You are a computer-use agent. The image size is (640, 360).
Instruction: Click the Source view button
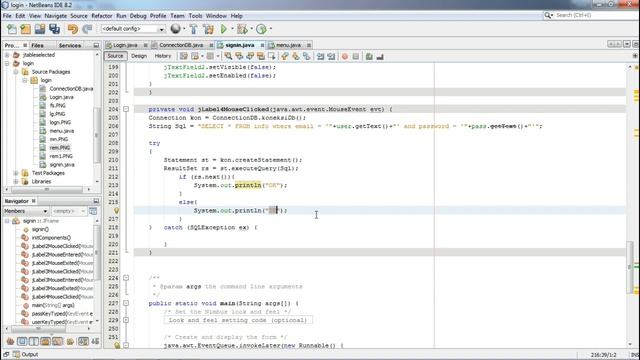(115, 56)
